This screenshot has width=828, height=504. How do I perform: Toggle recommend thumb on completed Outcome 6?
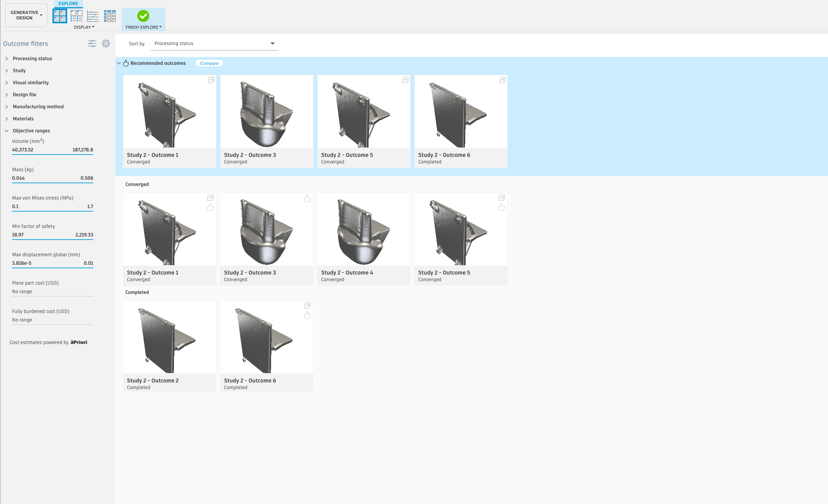coord(307,315)
